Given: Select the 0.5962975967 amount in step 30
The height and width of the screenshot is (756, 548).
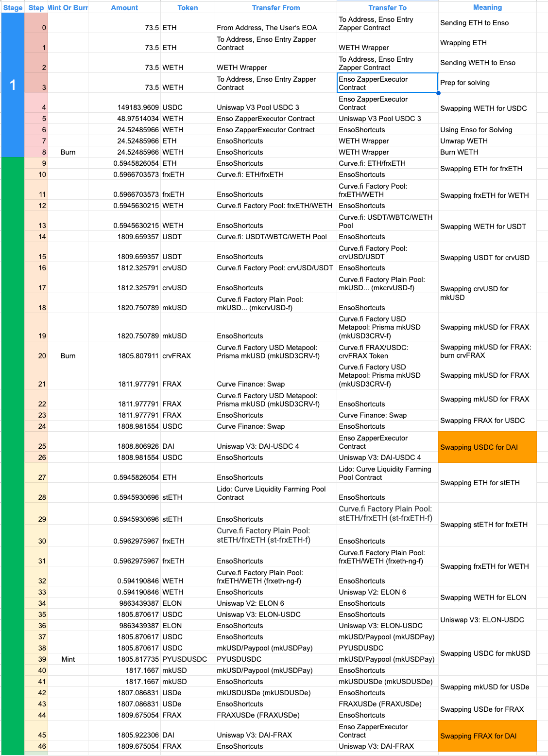Looking at the screenshot, I should pos(124,535).
